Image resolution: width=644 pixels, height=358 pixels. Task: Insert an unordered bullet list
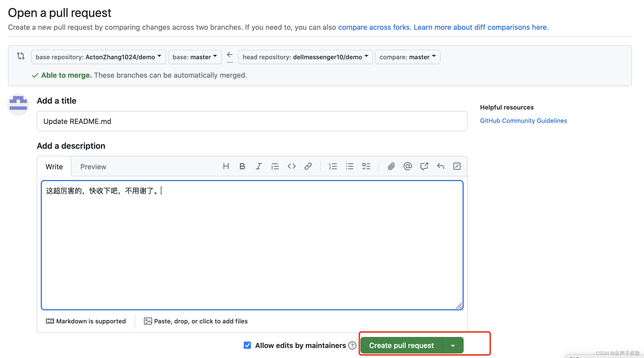(x=349, y=166)
